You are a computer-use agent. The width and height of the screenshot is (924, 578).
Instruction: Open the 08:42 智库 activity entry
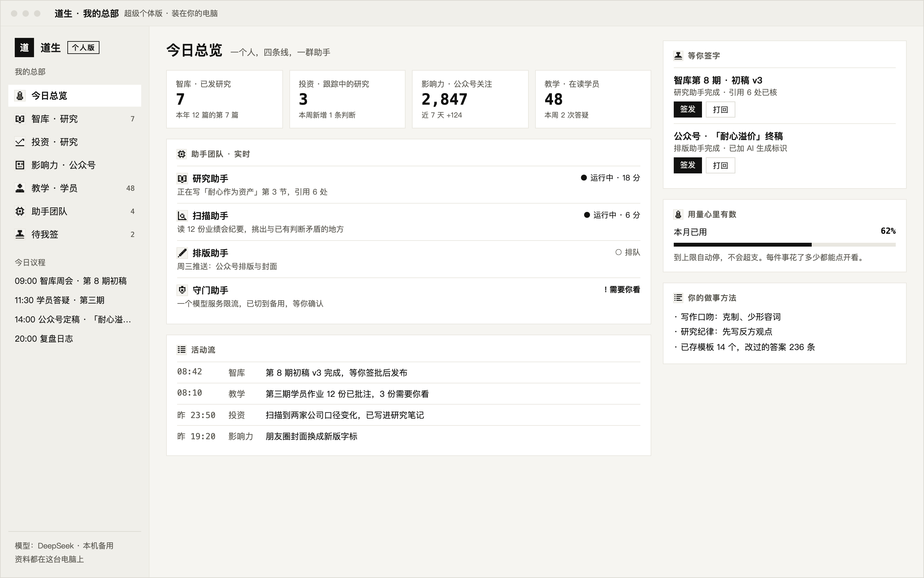tap(408, 373)
